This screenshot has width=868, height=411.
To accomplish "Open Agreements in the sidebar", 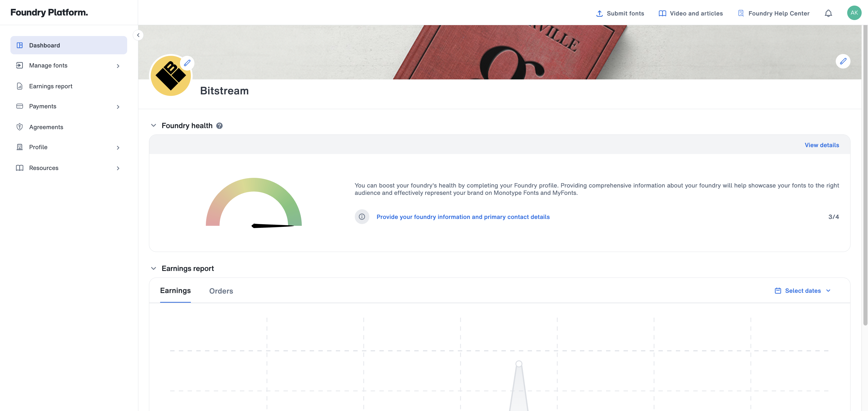I will [69, 127].
